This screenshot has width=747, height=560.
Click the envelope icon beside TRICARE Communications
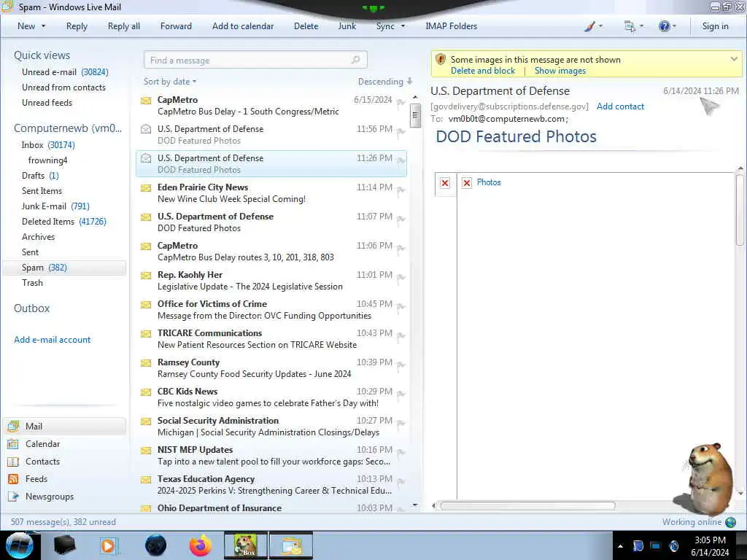pyautogui.click(x=146, y=334)
